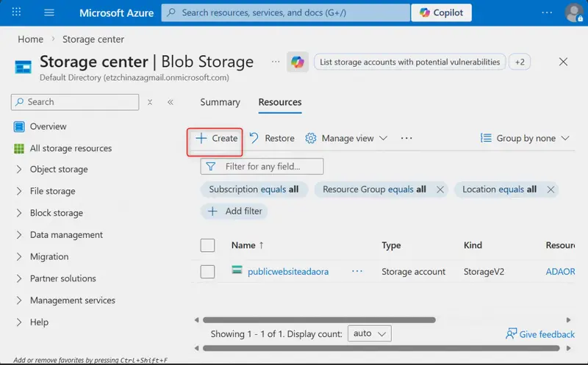Screen dimensions: 588x365
Task: Click the top search resources box
Action: point(285,12)
